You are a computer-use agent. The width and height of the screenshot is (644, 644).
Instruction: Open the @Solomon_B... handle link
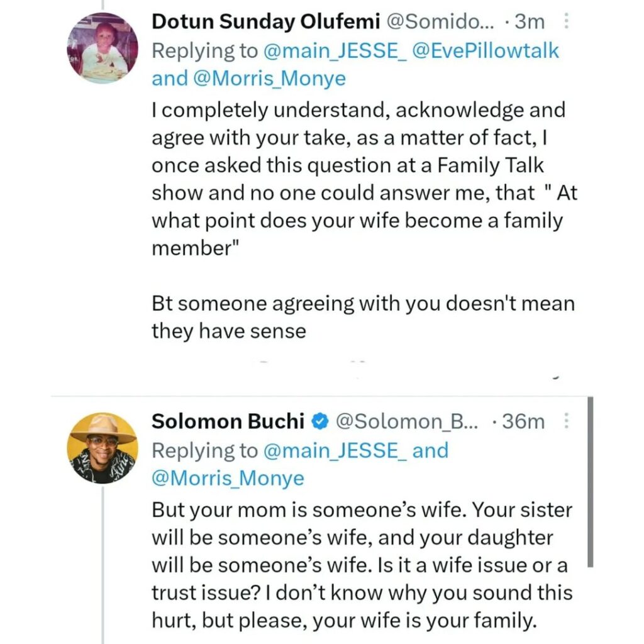(408, 421)
